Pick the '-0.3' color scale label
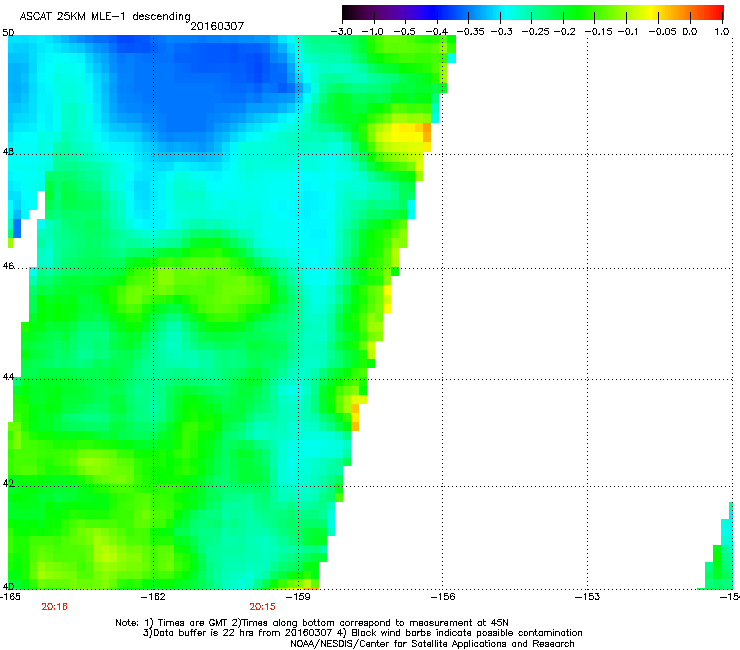This screenshot has width=740, height=650. click(x=501, y=32)
